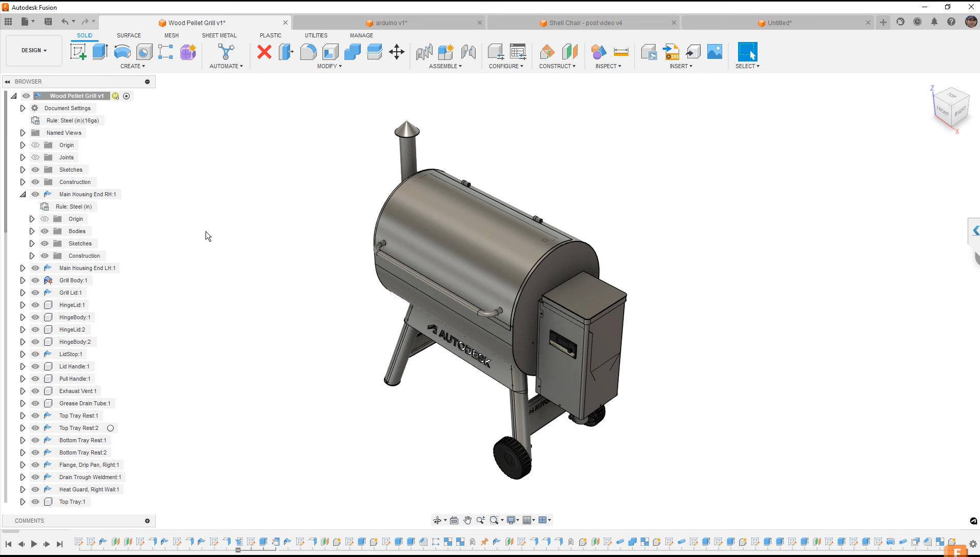
Task: Open the timeline settings gear
Action: (x=973, y=544)
